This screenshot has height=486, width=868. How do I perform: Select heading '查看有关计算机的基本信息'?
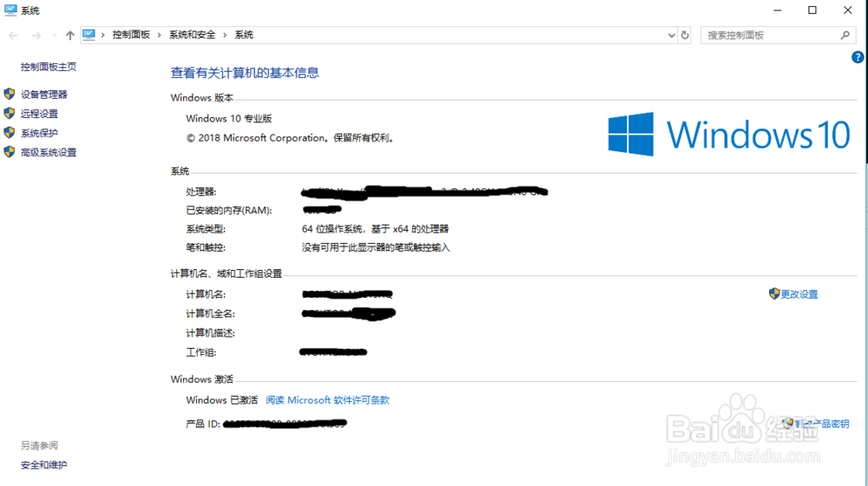(x=245, y=73)
